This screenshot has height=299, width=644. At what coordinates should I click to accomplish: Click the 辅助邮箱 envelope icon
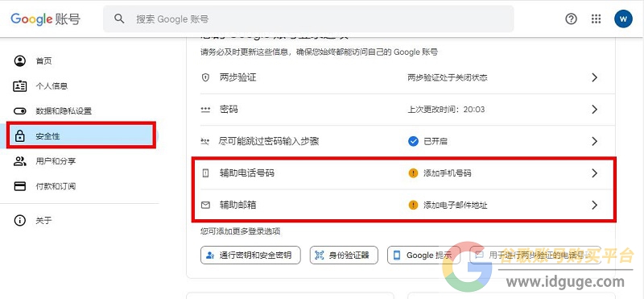pos(205,205)
